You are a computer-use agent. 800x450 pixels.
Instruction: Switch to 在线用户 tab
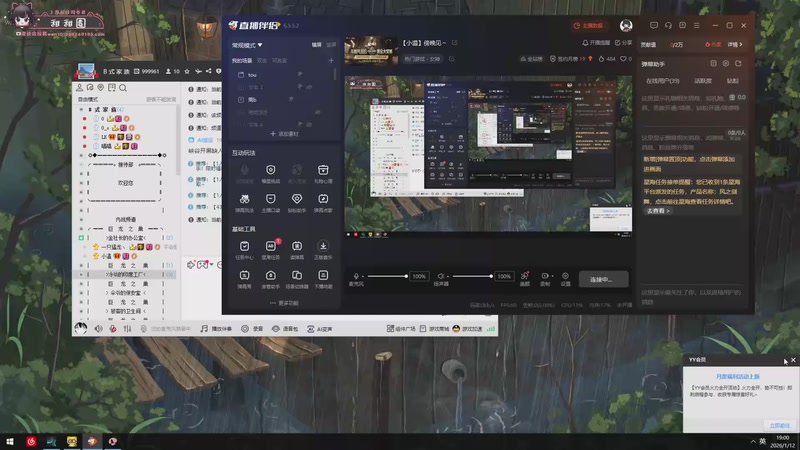point(662,81)
